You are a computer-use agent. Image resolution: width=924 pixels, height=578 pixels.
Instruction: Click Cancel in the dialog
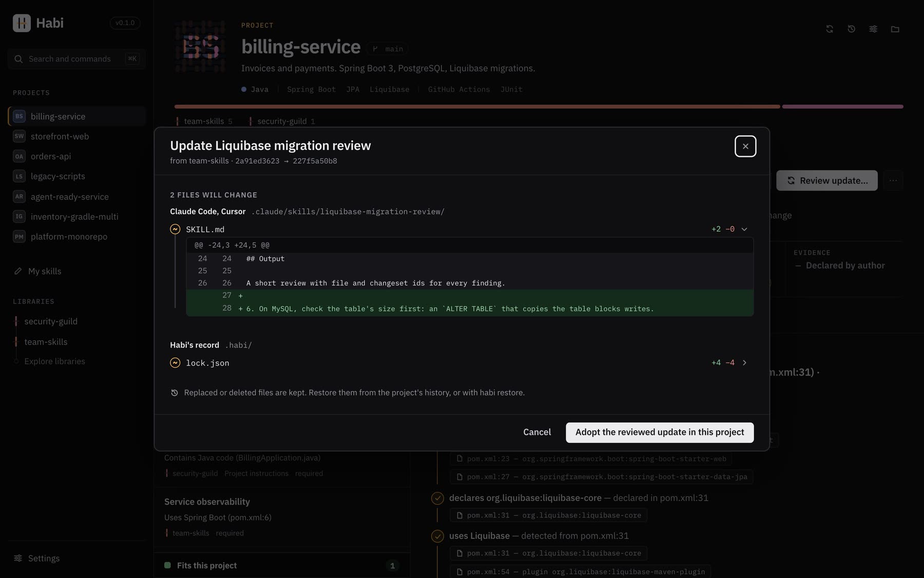(x=537, y=432)
